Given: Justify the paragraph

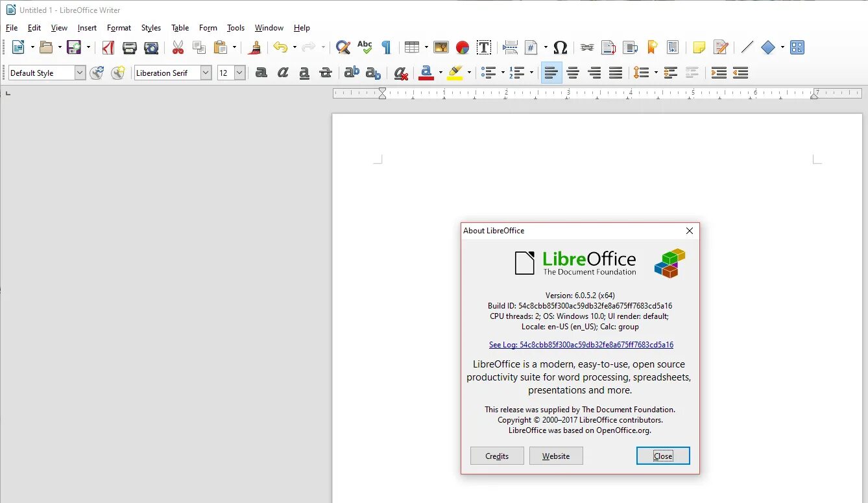Looking at the screenshot, I should pos(616,73).
